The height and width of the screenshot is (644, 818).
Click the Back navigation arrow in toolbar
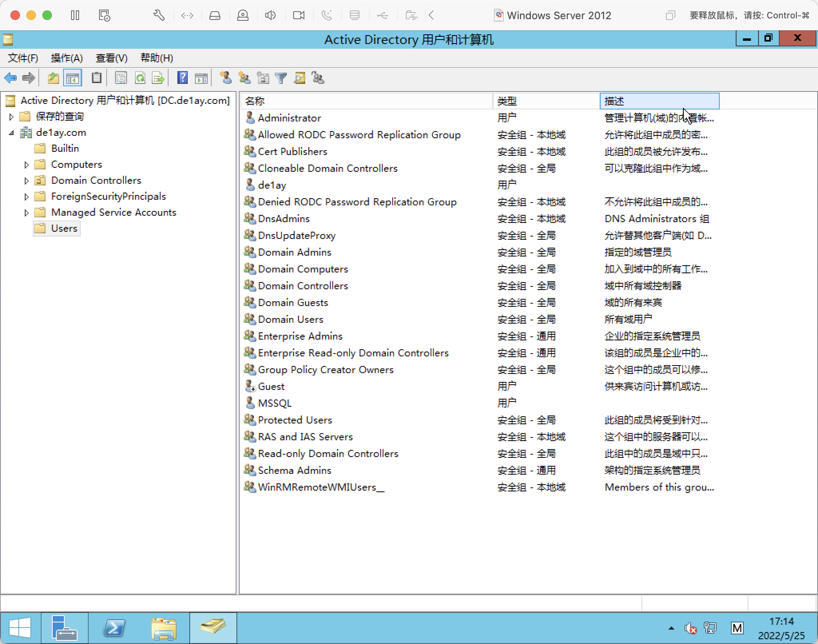[11, 78]
